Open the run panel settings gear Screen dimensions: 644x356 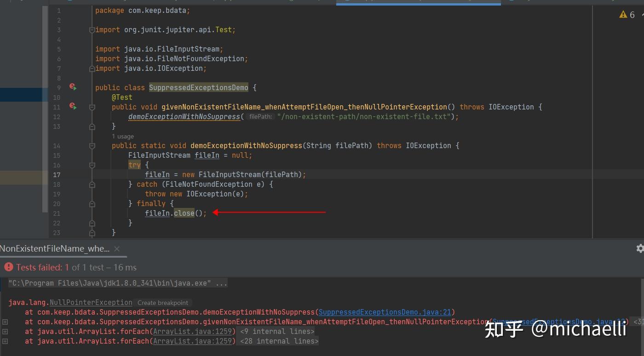tap(640, 248)
